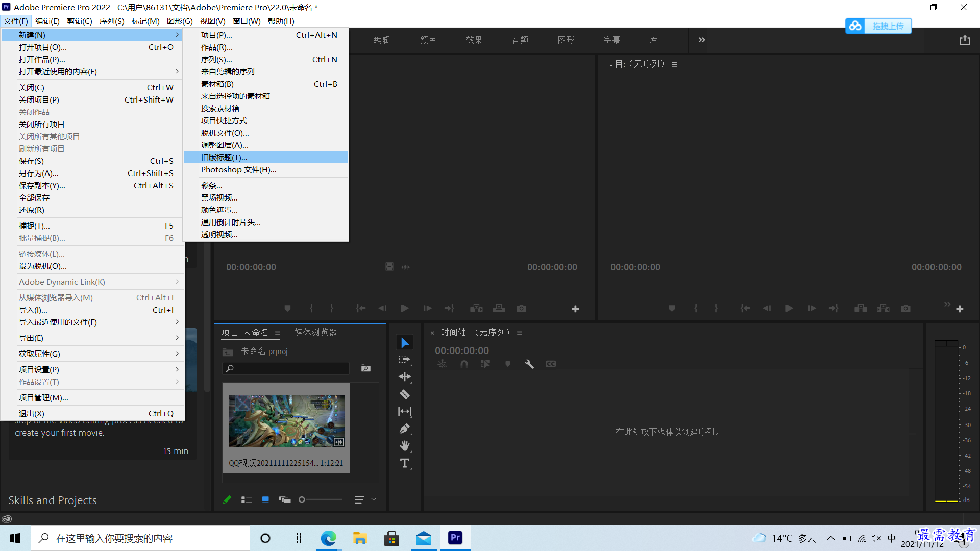
Task: Open the timeline panel menu
Action: [520, 333]
